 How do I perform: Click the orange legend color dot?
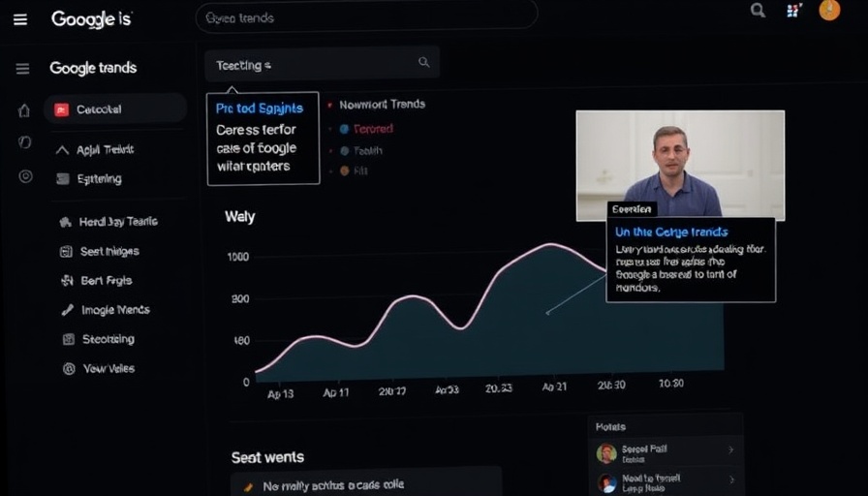tap(344, 171)
